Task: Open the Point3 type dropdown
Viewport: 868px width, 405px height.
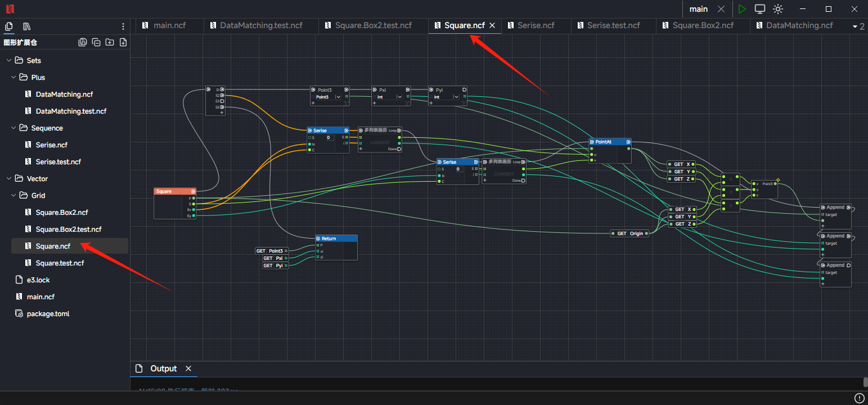Action: coord(338,97)
